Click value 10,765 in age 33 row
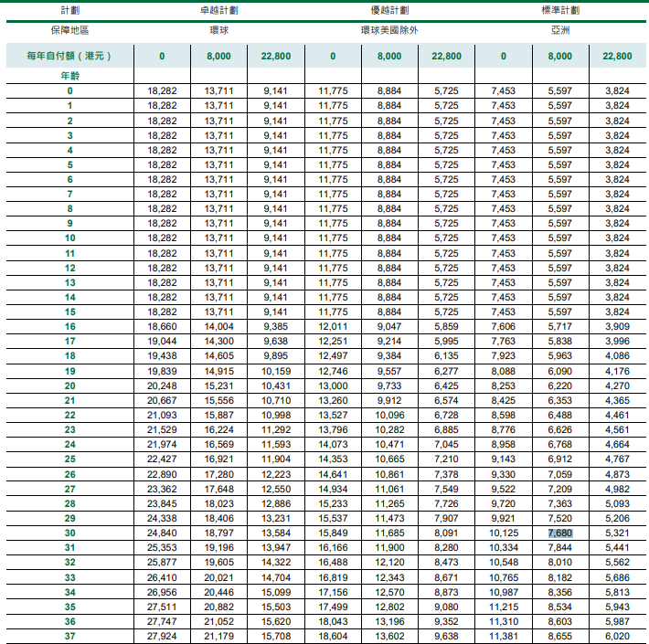Image resolution: width=649 pixels, height=644 pixels. [504, 577]
